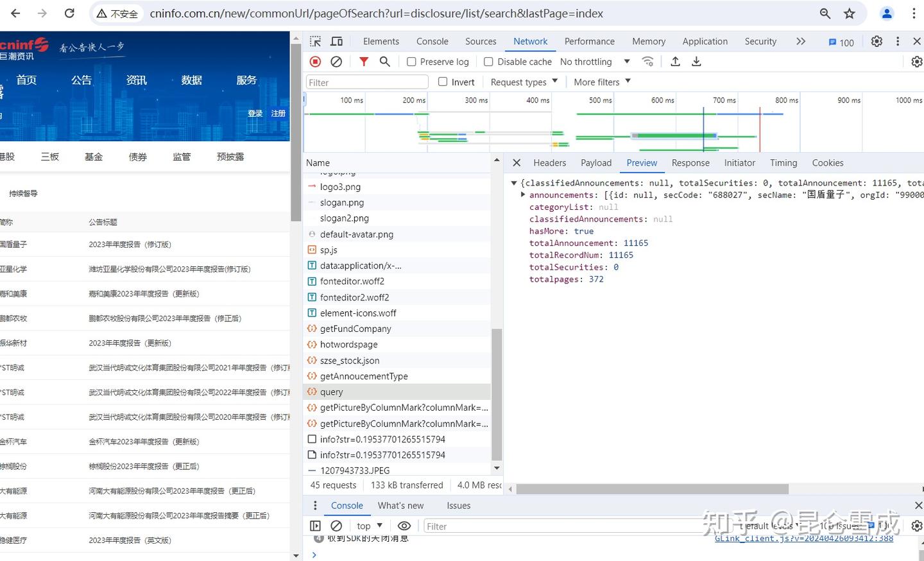This screenshot has height=561, width=924.
Task: Click the 100 issues message badge
Action: coord(841,42)
